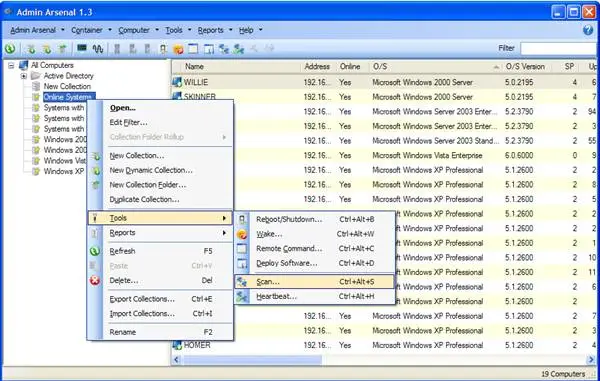
Task: Open the Reports submenu arrow in context menu
Action: pyautogui.click(x=224, y=233)
